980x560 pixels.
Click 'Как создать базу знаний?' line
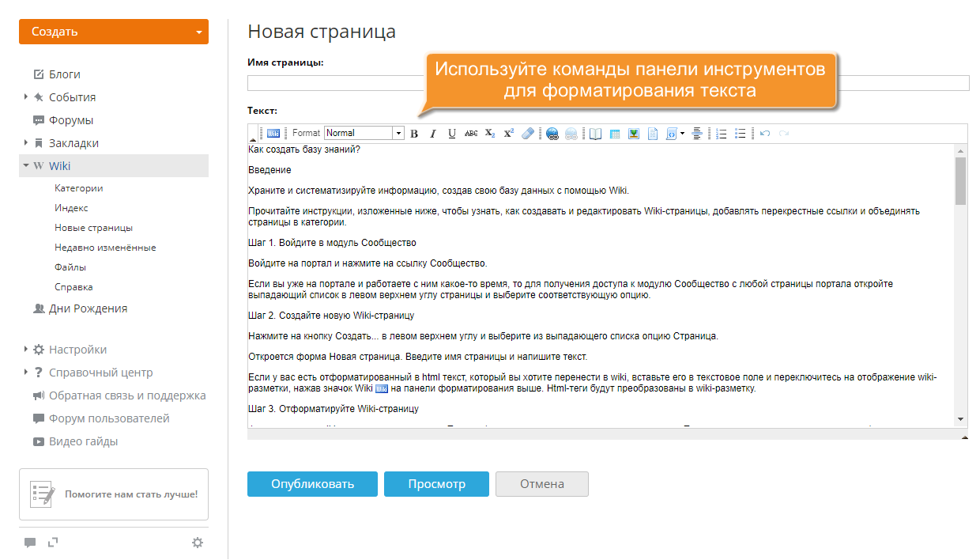304,149
